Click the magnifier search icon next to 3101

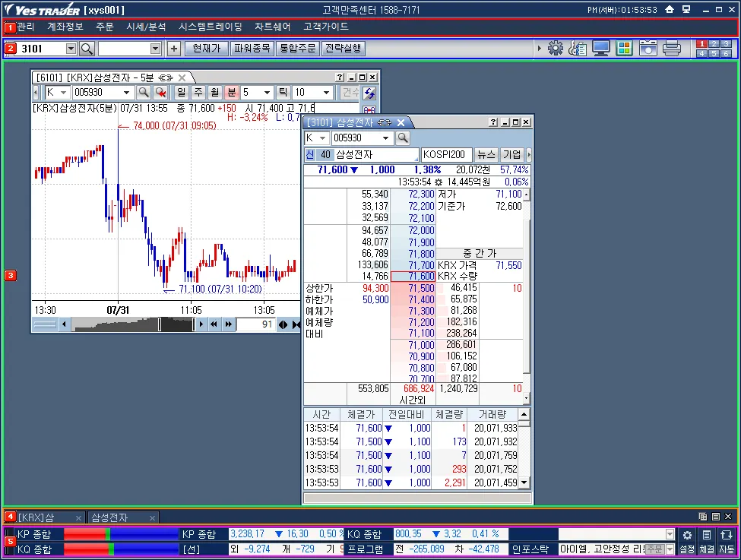click(87, 49)
